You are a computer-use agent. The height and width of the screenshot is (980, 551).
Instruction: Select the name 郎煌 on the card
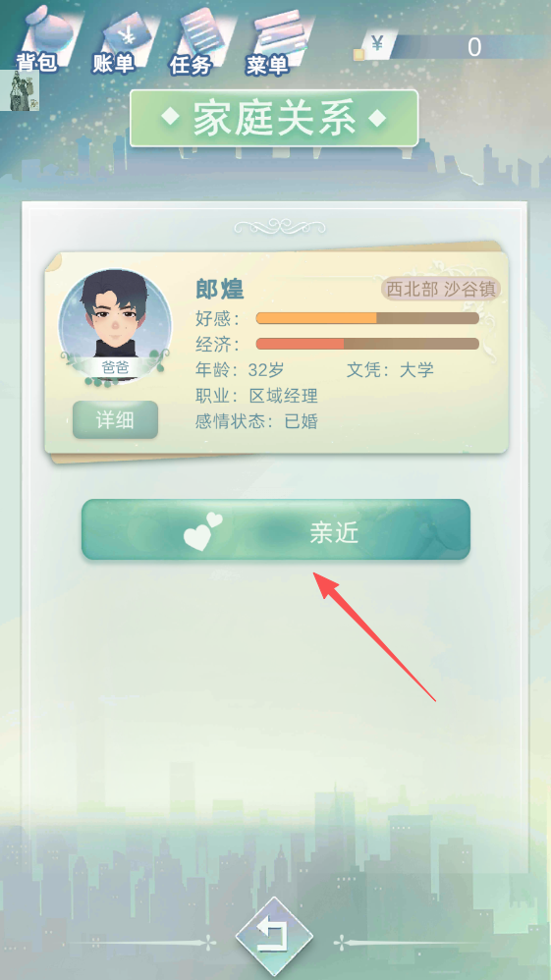click(220, 290)
